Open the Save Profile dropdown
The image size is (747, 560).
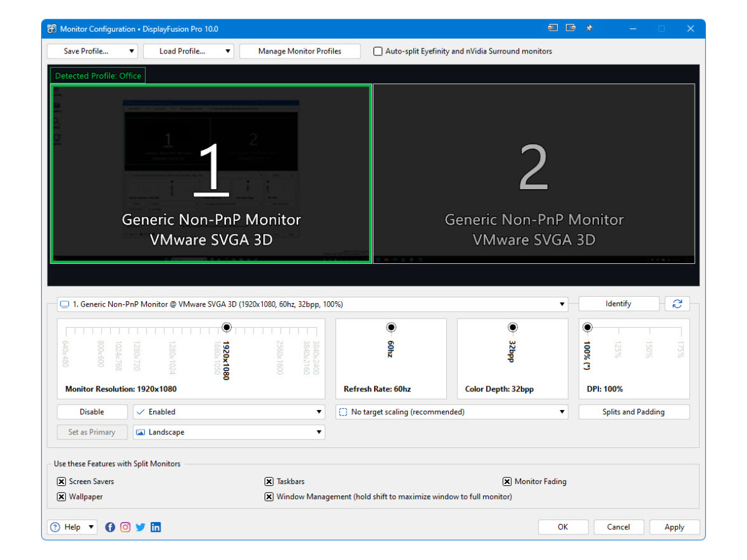coord(92,51)
